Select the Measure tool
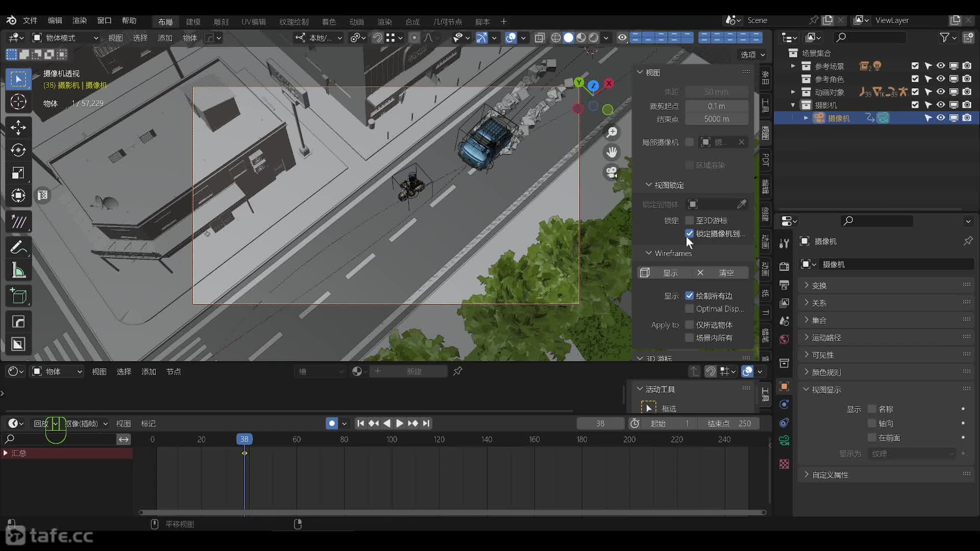 tap(18, 270)
